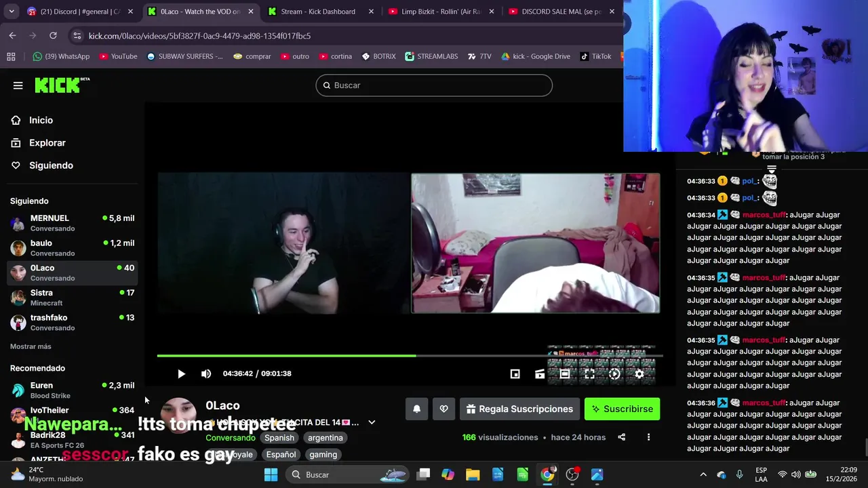
Task: Open IvoTheiler recommended channel
Action: (x=72, y=413)
